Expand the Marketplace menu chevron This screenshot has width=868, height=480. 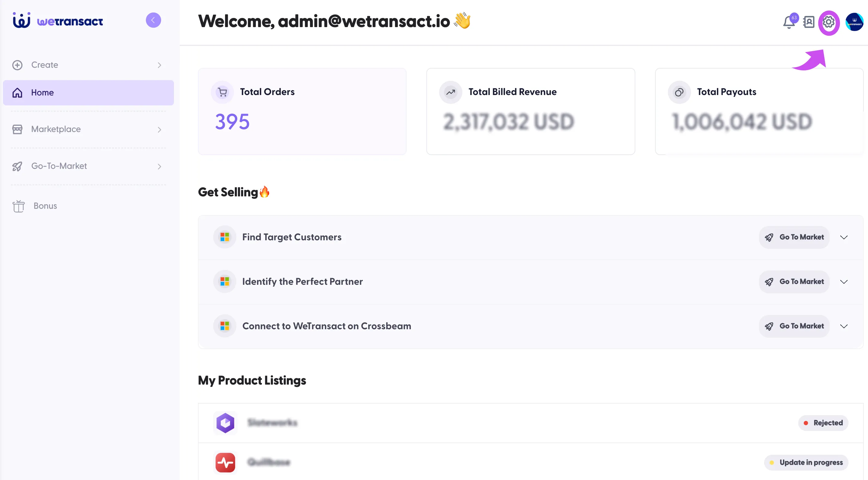pos(159,129)
